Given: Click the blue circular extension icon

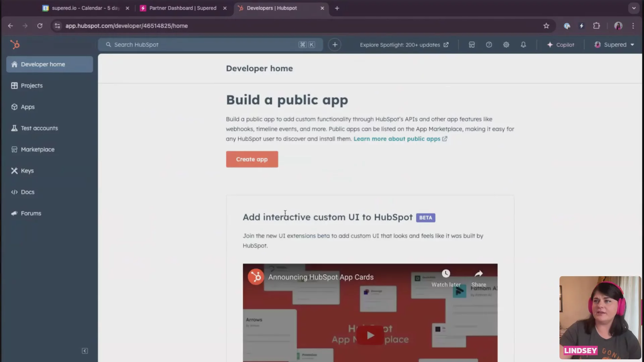Looking at the screenshot, I should (567, 26).
